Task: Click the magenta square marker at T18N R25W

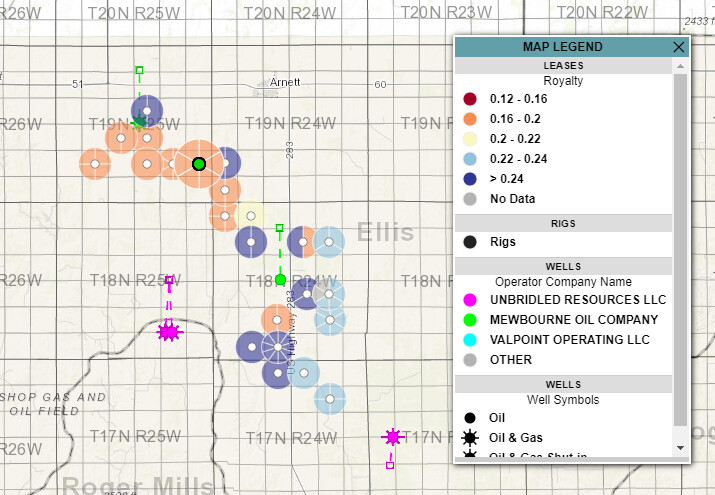Action: tap(169, 279)
